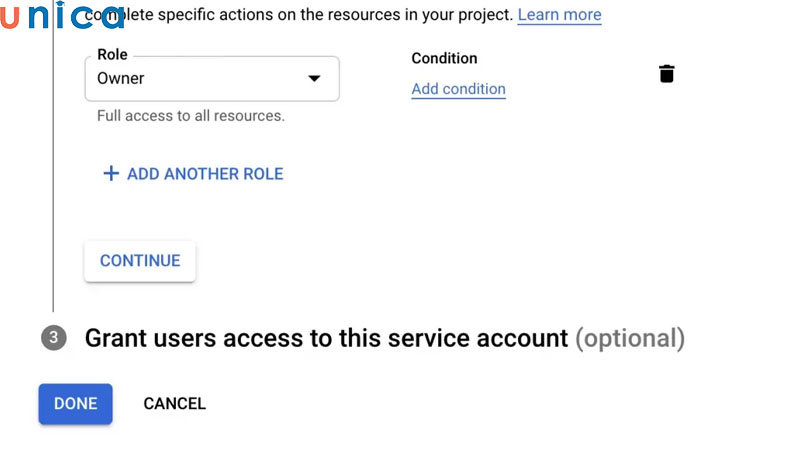Click the Role dropdown arrow caret

coord(314,79)
